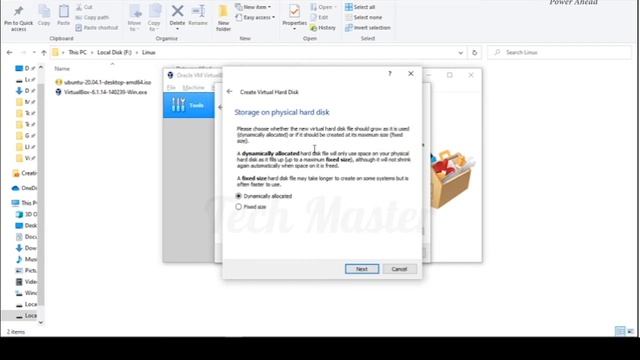Click the Paste ribbon button

coord(63,16)
